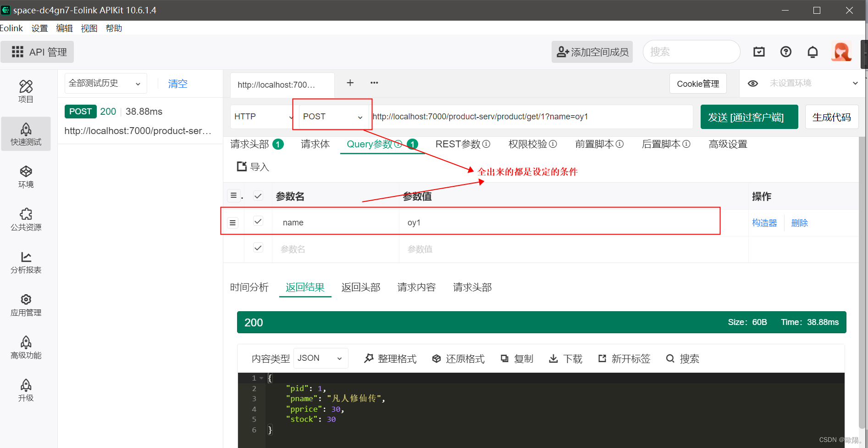
Task: Expand the 全部测试历史 dropdown
Action: (x=105, y=83)
